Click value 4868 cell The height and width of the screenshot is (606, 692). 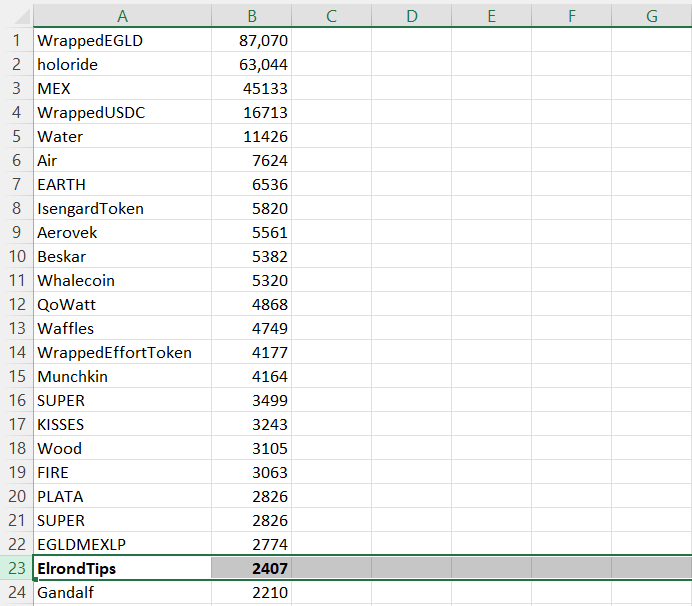coord(252,304)
